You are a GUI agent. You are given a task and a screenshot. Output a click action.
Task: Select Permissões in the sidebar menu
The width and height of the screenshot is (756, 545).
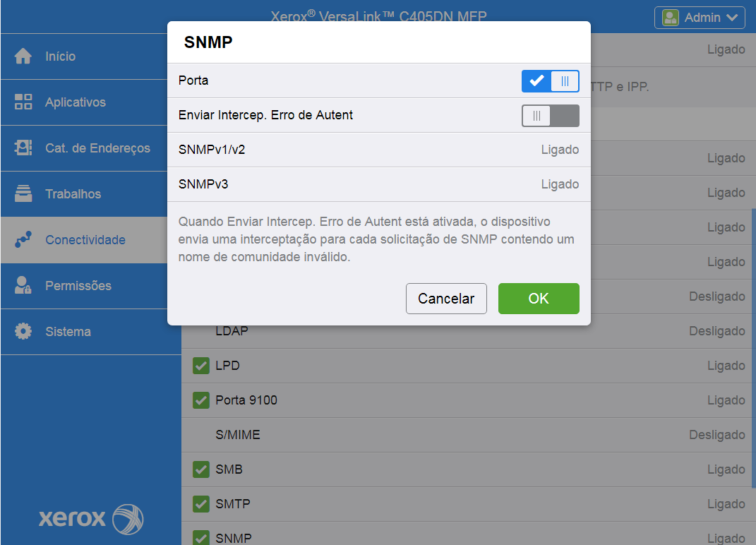click(78, 286)
